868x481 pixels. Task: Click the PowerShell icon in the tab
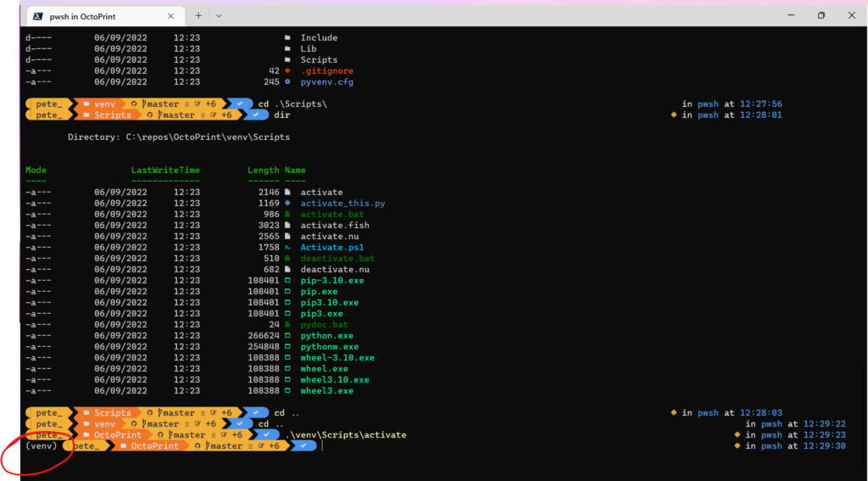37,16
